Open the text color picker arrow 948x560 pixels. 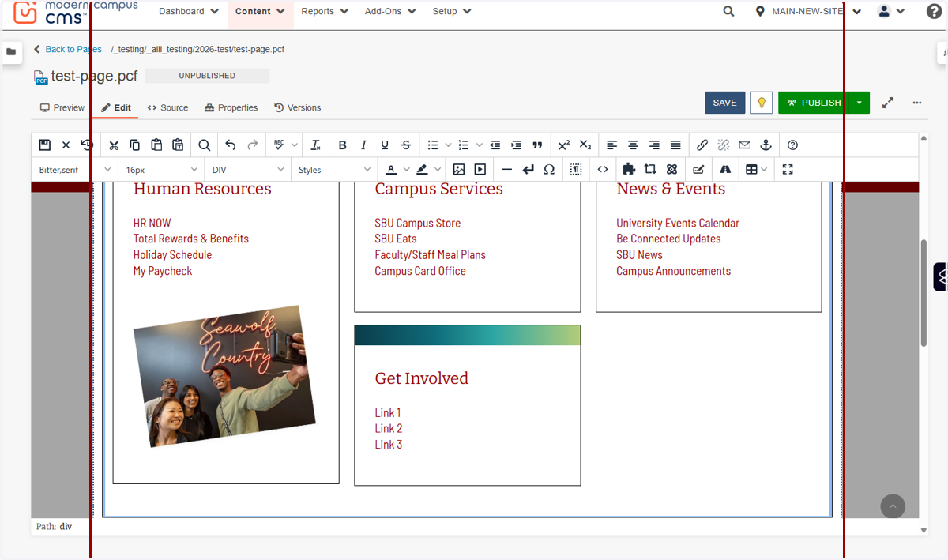[407, 169]
